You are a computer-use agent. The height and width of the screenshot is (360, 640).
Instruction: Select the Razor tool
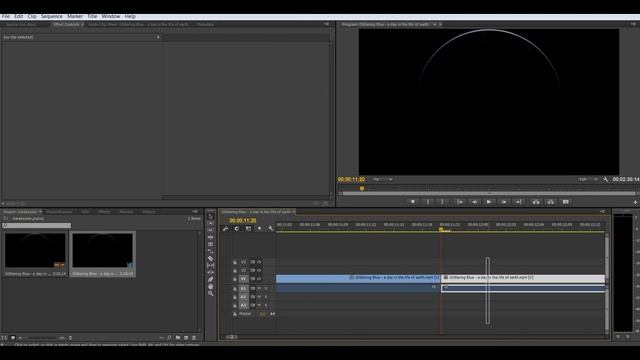click(211, 258)
